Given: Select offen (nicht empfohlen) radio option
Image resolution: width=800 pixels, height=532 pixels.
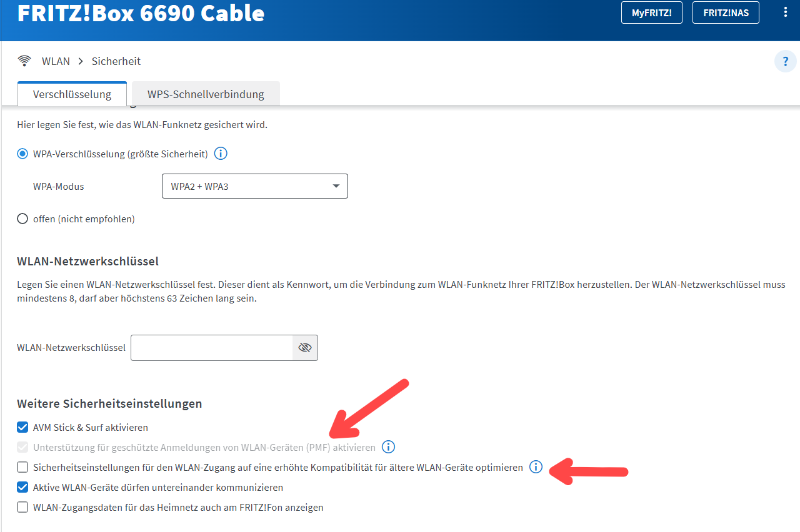Looking at the screenshot, I should [22, 219].
